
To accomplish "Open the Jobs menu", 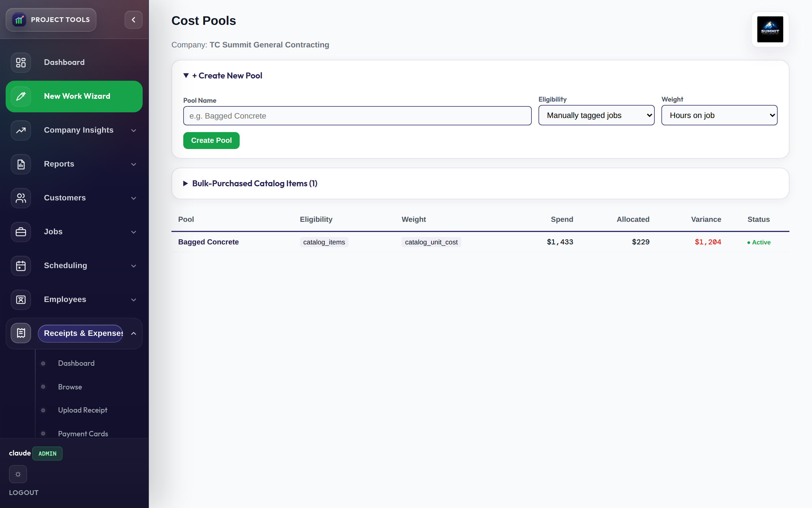I will tap(74, 232).
